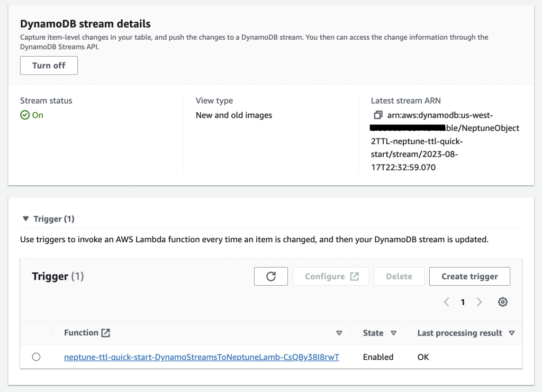Image resolution: width=542 pixels, height=392 pixels.
Task: Select the trigger row radio button
Action: point(36,357)
